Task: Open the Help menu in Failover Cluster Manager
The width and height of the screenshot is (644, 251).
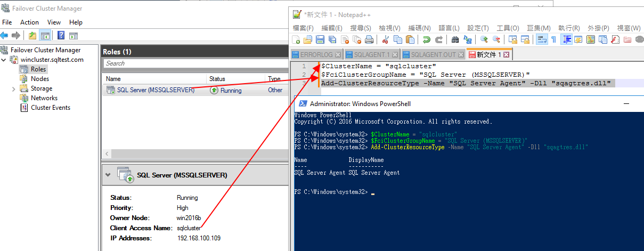Action: 76,22
